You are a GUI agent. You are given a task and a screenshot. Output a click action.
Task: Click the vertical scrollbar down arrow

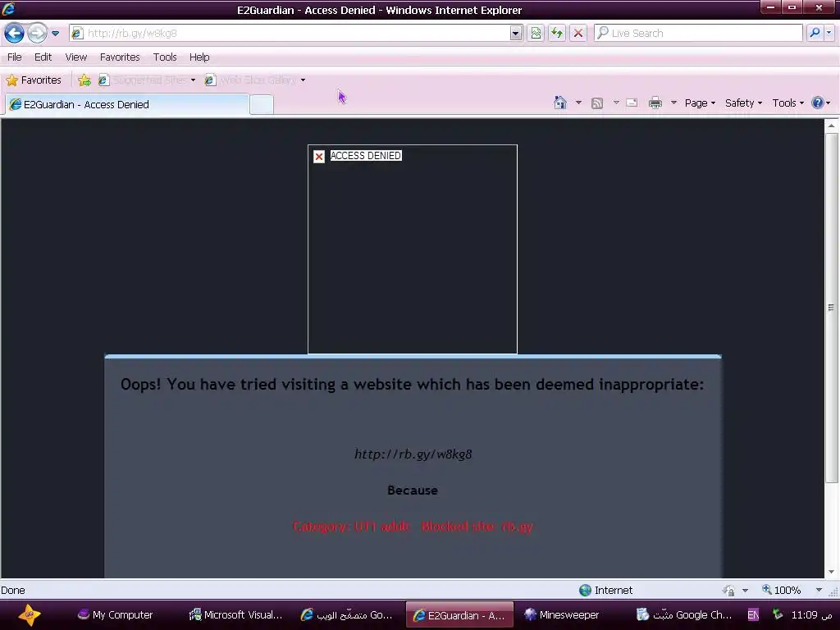(x=832, y=572)
